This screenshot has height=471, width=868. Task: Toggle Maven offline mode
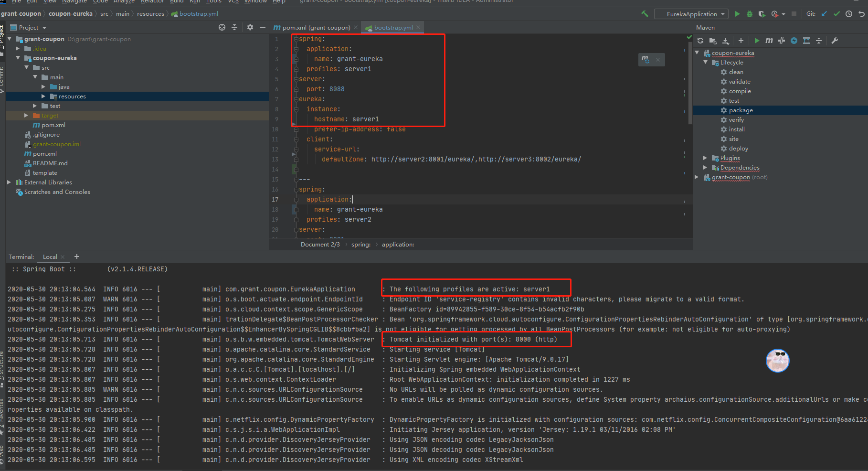(x=782, y=41)
